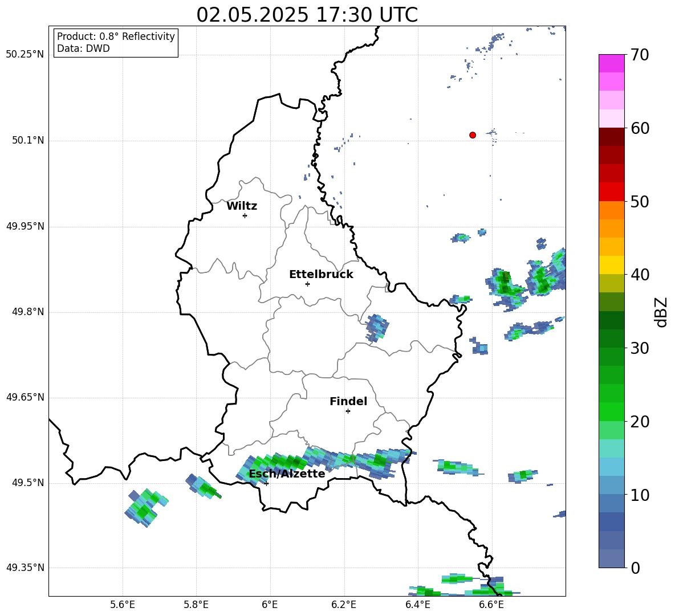Click the rain echo east of Ettelbruck district
Image resolution: width=675 pixels, height=616 pixels.
(x=377, y=328)
